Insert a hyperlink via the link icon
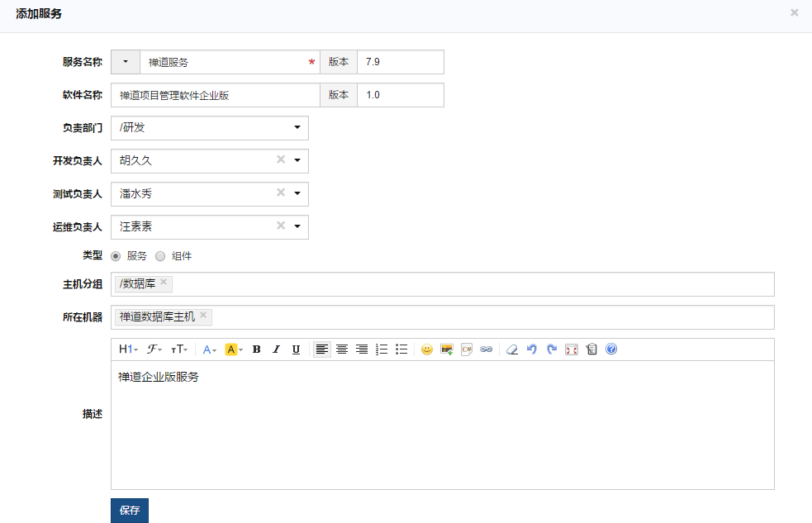This screenshot has height=523, width=812. [487, 349]
